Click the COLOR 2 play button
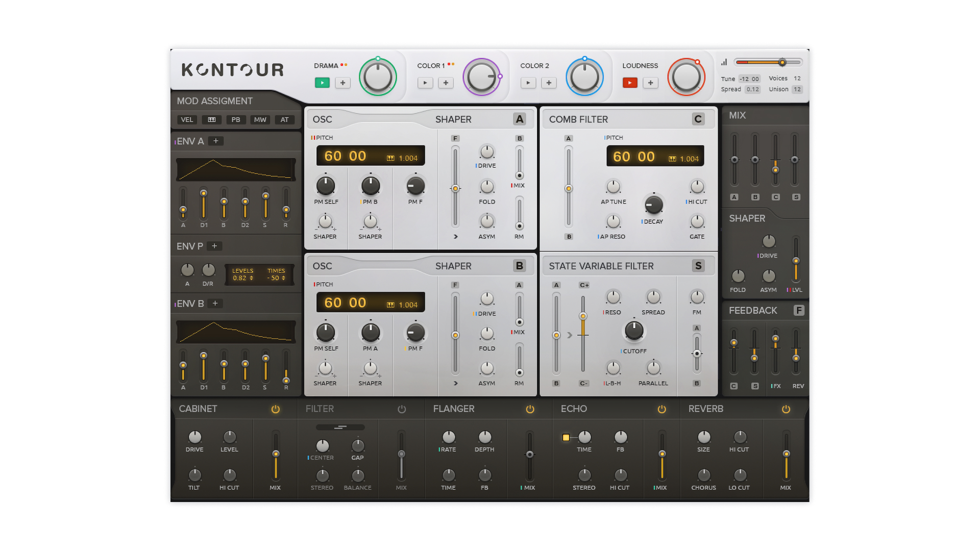Image resolution: width=980 pixels, height=551 pixels. click(x=528, y=83)
